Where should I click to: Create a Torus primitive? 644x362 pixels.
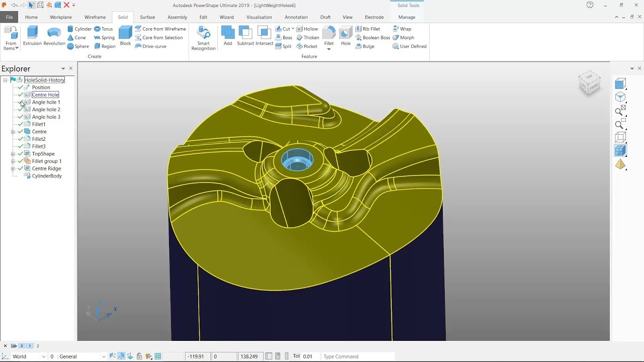103,29
